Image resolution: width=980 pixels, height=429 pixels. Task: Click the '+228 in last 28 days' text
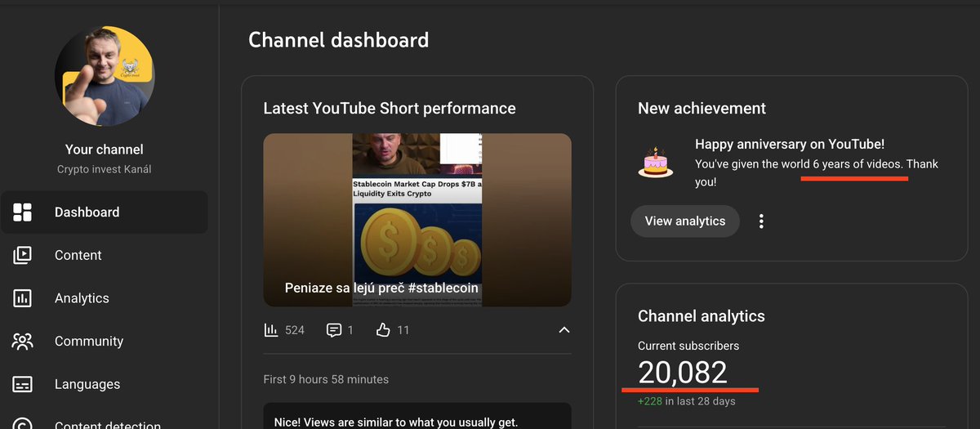pos(687,401)
